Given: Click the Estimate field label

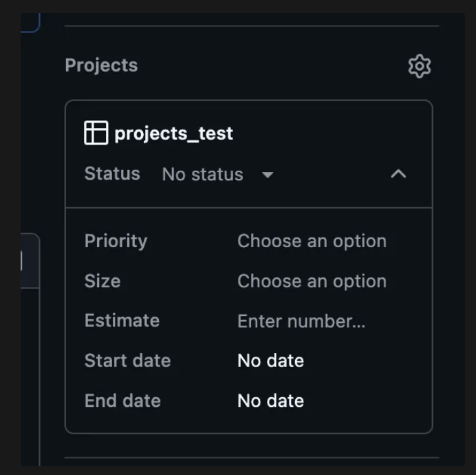Looking at the screenshot, I should [122, 321].
